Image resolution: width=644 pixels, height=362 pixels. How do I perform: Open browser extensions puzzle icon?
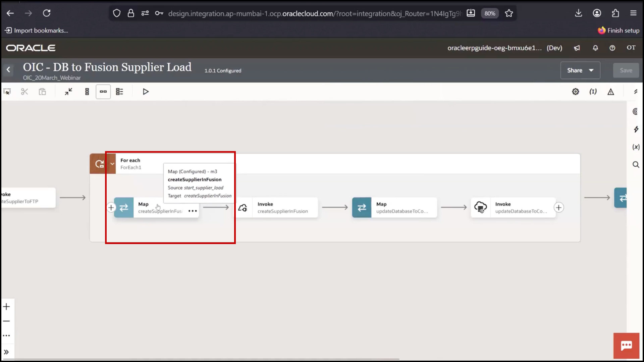click(615, 13)
